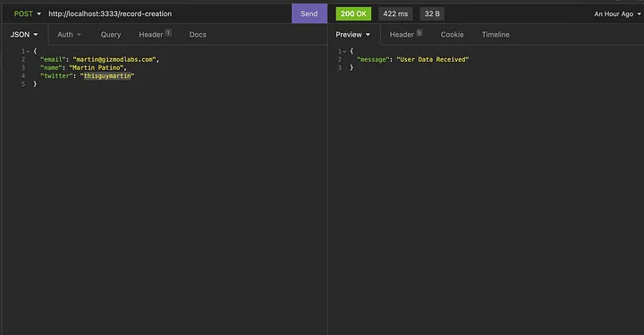Screen dimensions: 644x335
Task: Open the Auth tab dropdown
Action: point(69,35)
